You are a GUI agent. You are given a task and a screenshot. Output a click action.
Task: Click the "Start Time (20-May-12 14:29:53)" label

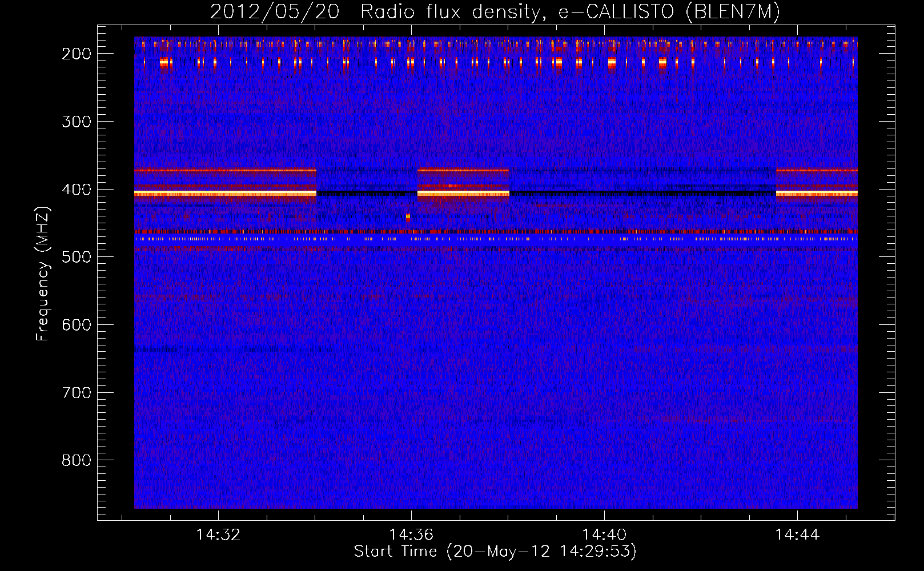pos(495,552)
